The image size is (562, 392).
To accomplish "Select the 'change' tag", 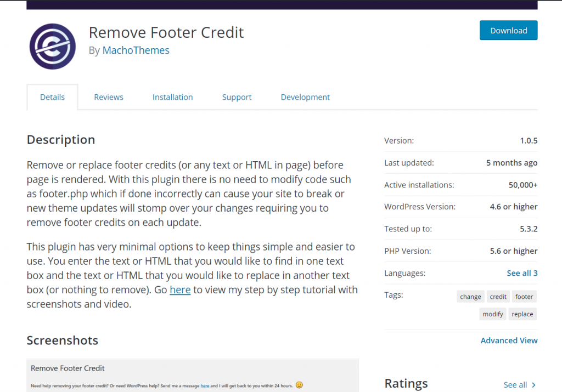I will point(470,297).
